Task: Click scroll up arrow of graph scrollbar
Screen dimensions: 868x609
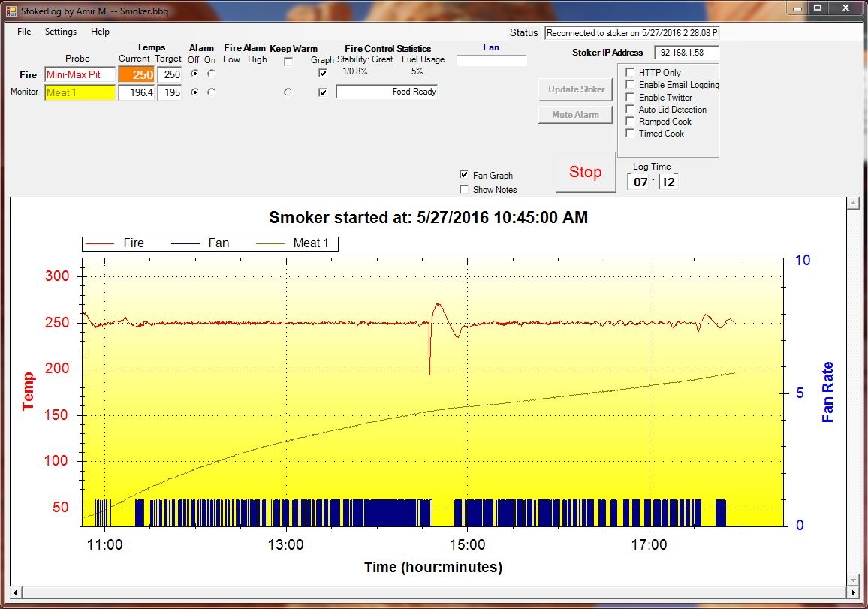Action: 853,204
